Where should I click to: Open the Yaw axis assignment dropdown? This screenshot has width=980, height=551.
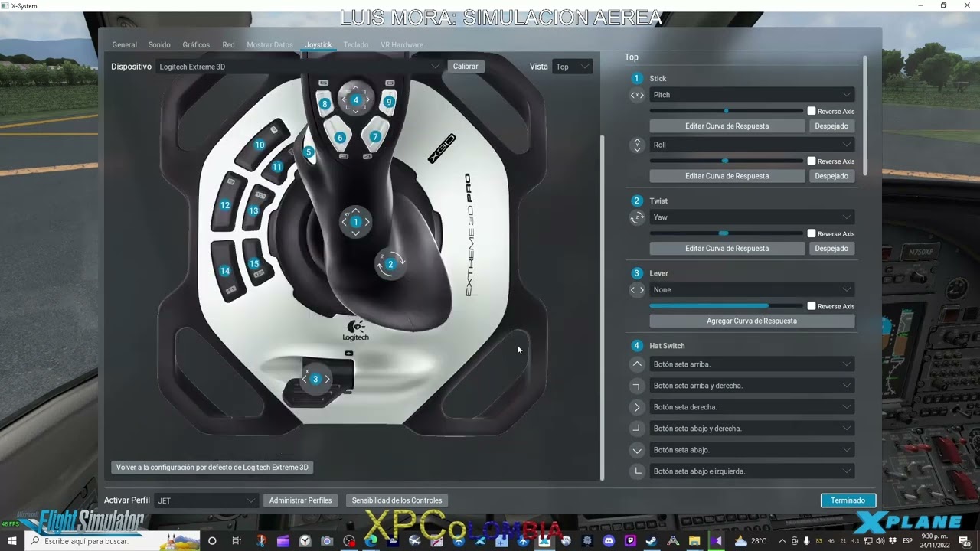(x=752, y=217)
